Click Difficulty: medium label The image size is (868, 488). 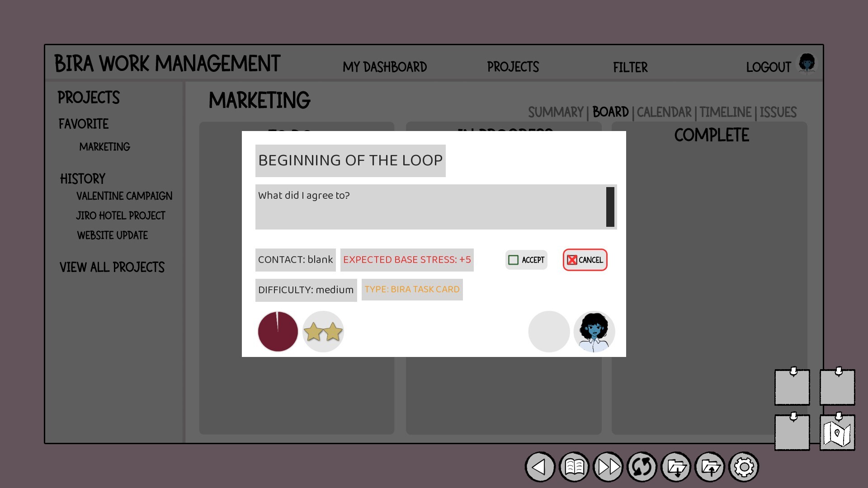coord(306,290)
